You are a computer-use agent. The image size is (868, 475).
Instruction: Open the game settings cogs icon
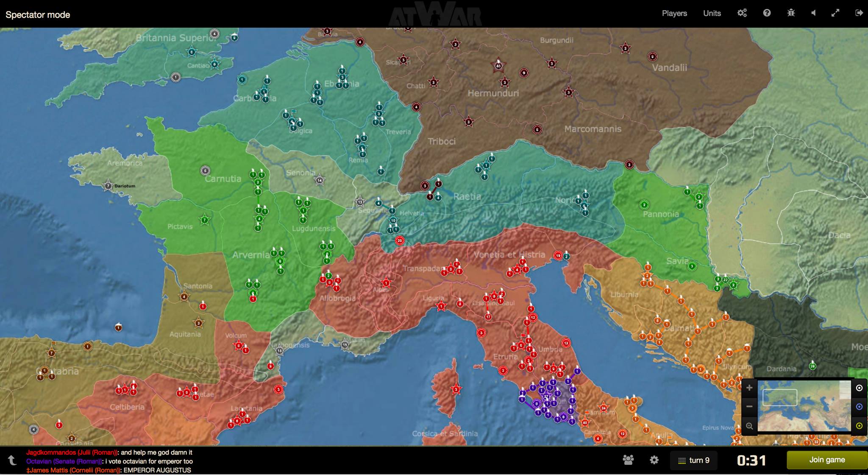742,13
